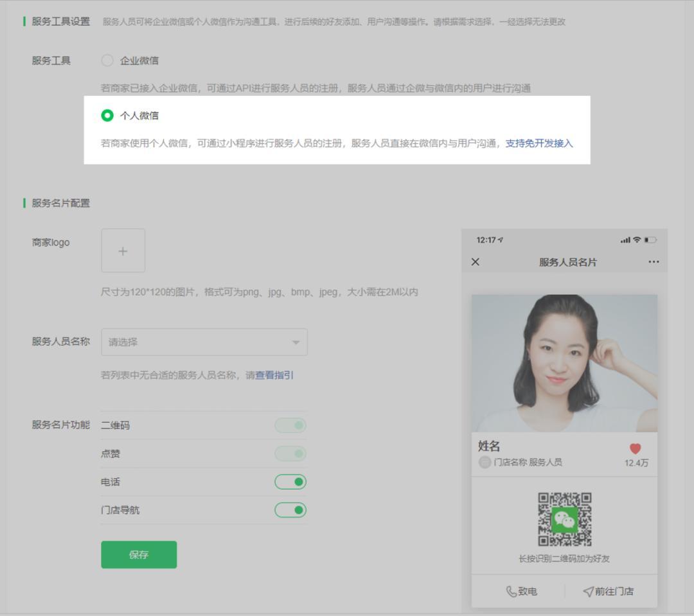Viewport: 694px width, 616px height.
Task: Tap the phone icon beside 致电
Action: 512,592
